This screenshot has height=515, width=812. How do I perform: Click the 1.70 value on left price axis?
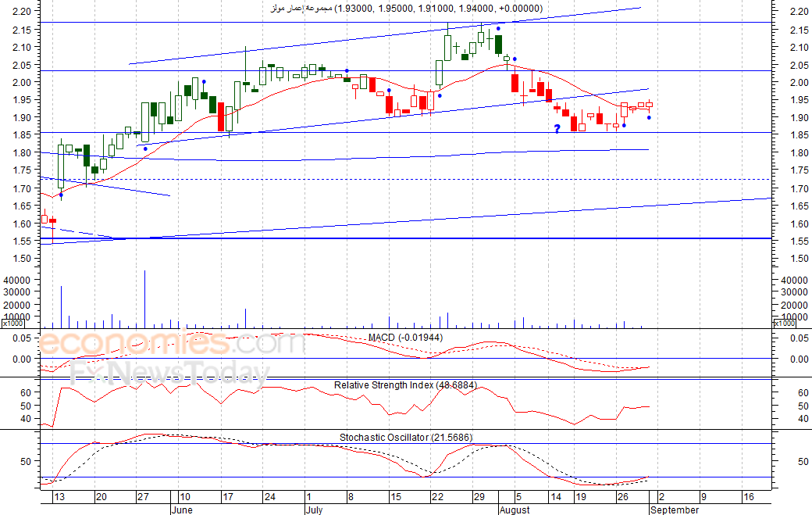pos(22,188)
